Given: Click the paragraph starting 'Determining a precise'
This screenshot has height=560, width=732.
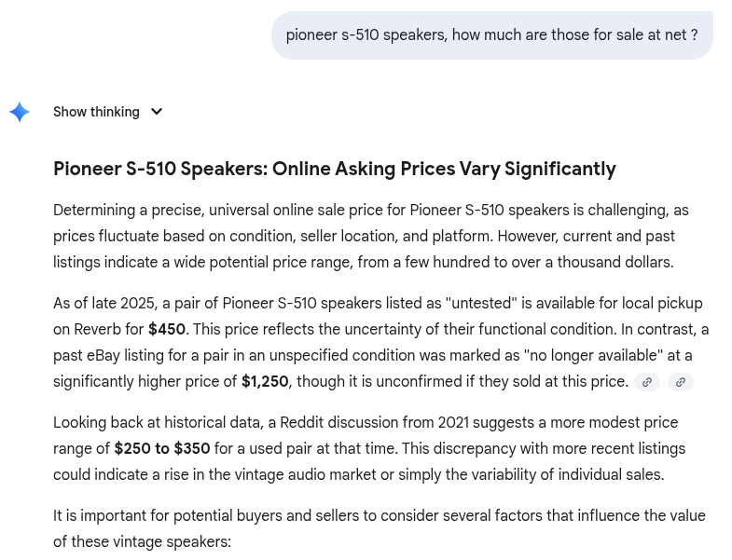Looking at the screenshot, I should [x=371, y=237].
